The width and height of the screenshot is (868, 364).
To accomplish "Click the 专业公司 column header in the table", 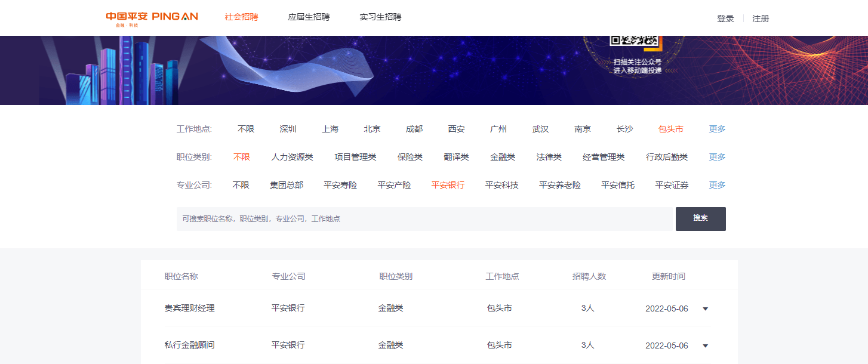I will click(289, 276).
